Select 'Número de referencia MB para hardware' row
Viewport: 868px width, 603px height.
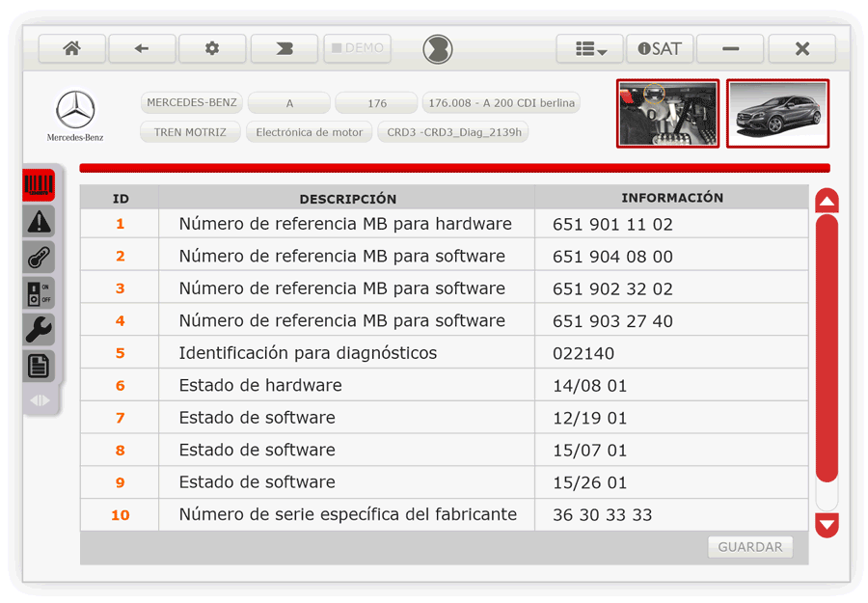445,224
